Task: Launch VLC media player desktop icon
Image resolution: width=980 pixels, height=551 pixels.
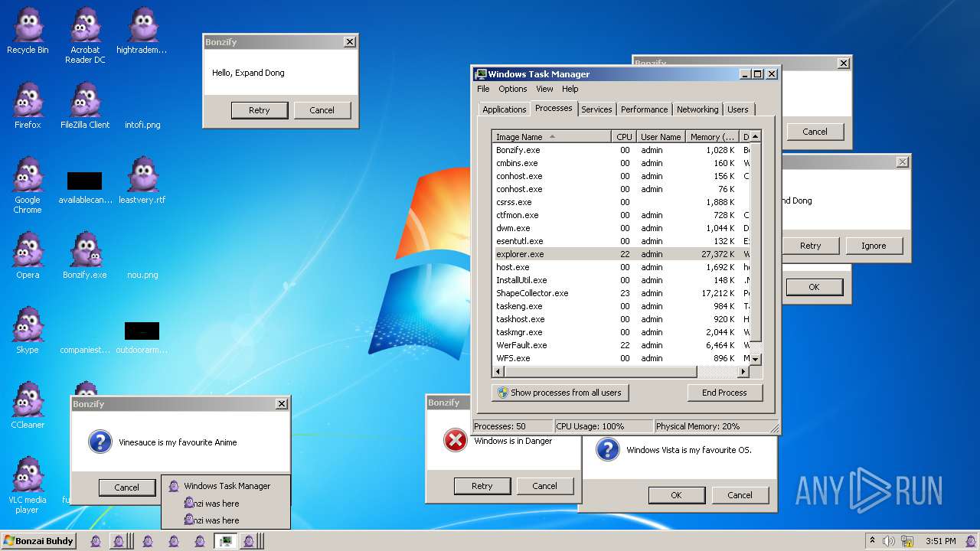Action: pyautogui.click(x=28, y=485)
